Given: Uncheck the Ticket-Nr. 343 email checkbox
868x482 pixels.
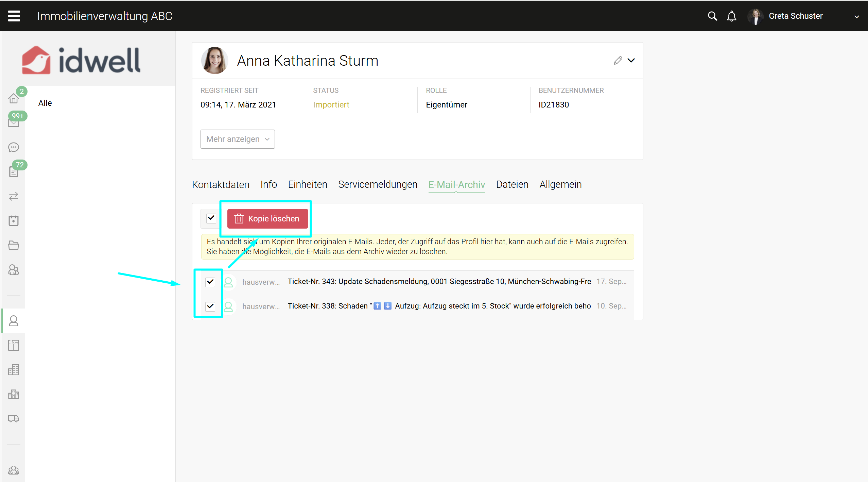Looking at the screenshot, I should click(x=210, y=282).
